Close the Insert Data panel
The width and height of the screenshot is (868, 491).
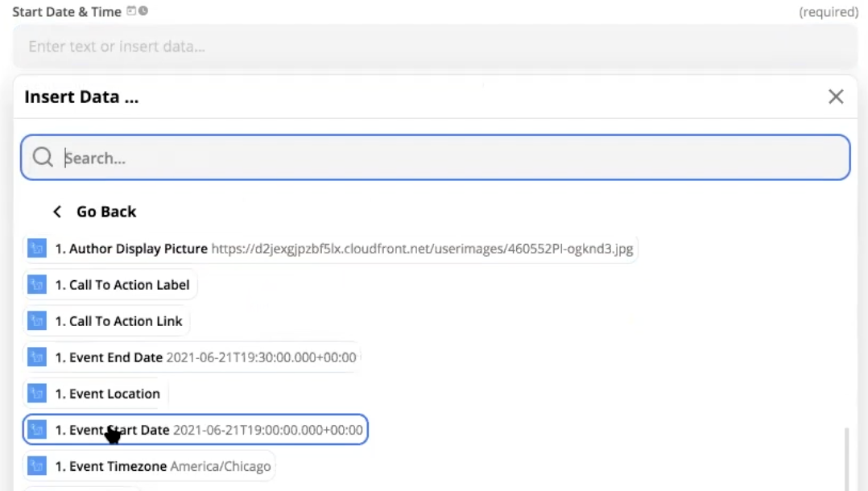coord(836,97)
